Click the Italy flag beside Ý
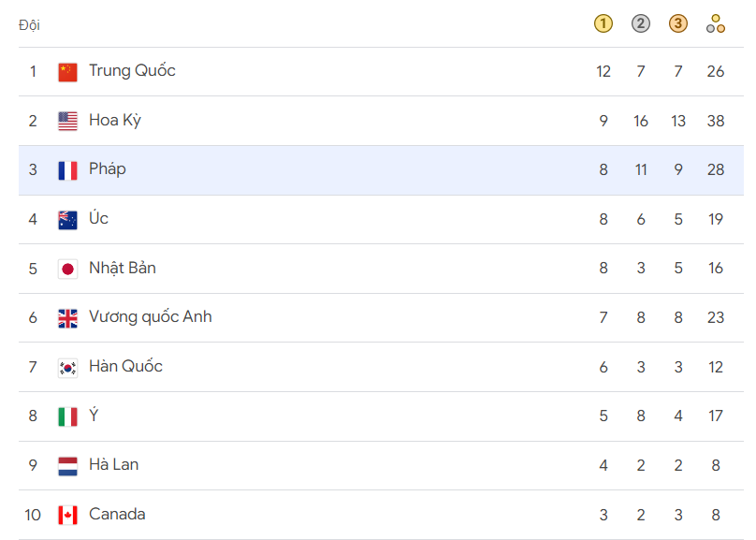 (67, 417)
